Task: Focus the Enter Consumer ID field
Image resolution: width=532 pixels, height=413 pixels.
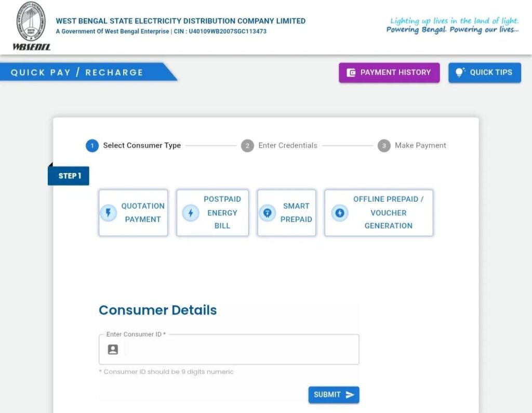Action: [239, 350]
